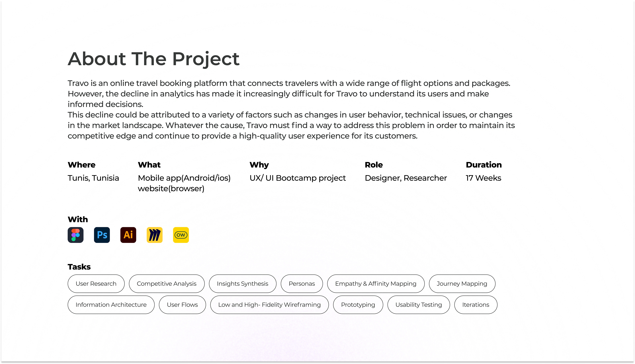
Task: Select the Competitive Analysis pill
Action: coord(167,284)
